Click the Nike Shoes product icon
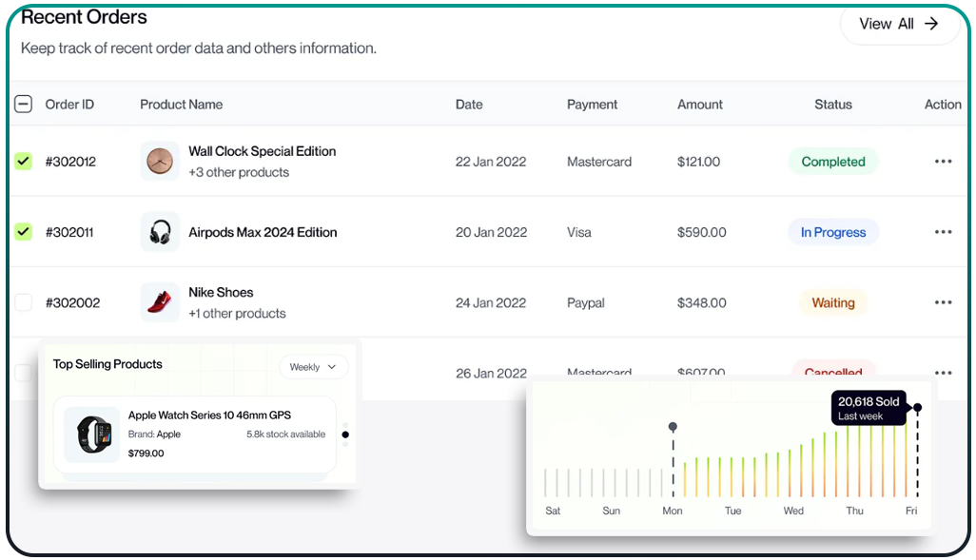The width and height of the screenshot is (976, 560). 160,302
